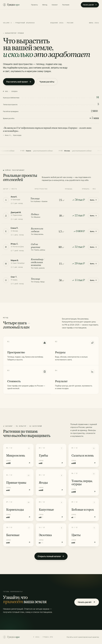Take Игорь С.'s Сад на участке project

(x=93, y=247)
